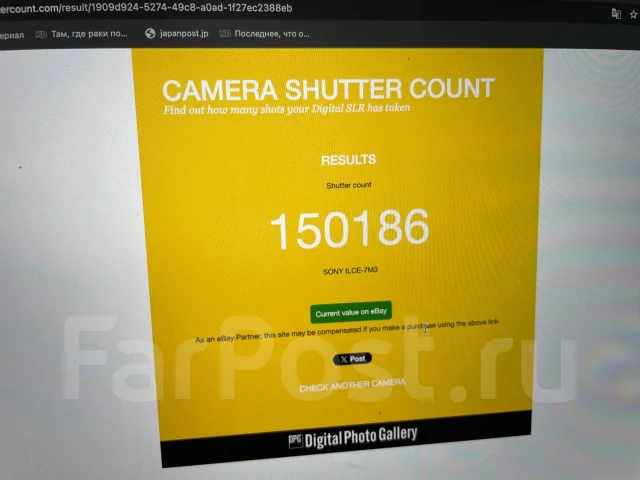Click the browser address bar URL
Viewport: 640px width, 480px height.
pos(146,8)
